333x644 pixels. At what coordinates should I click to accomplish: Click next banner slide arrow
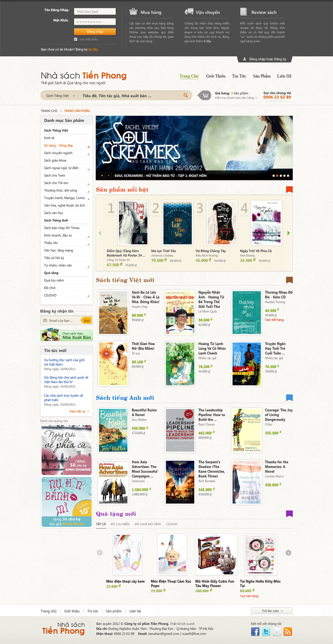coord(109,176)
